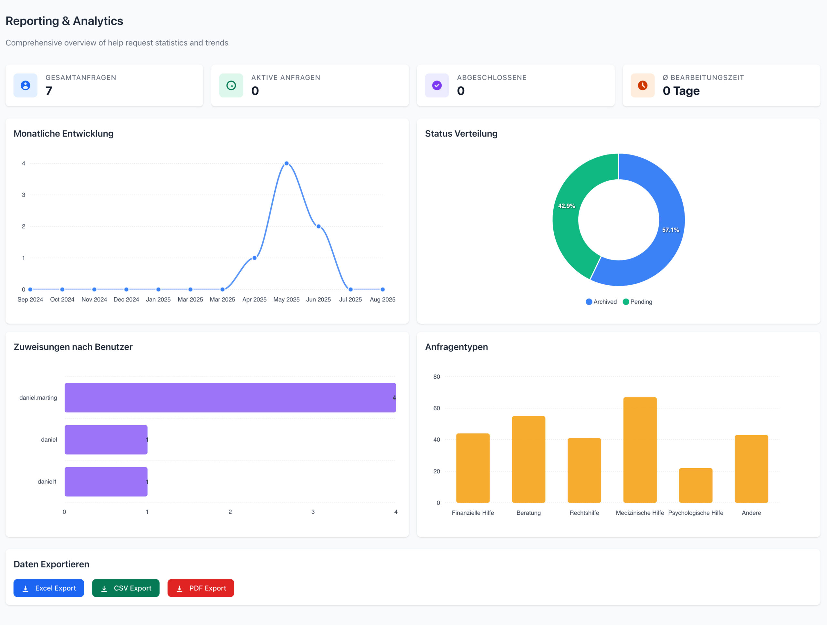The image size is (827, 644).
Task: Toggle the Pending legend entry
Action: (637, 301)
